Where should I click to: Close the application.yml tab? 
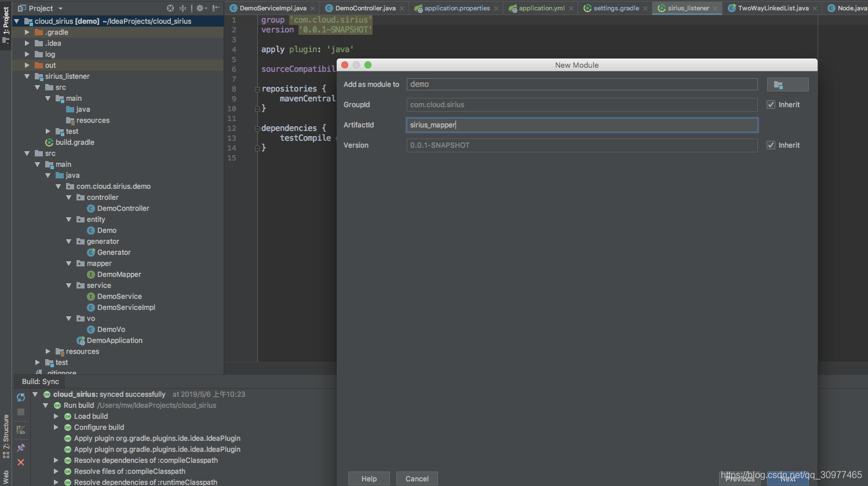[x=571, y=9]
